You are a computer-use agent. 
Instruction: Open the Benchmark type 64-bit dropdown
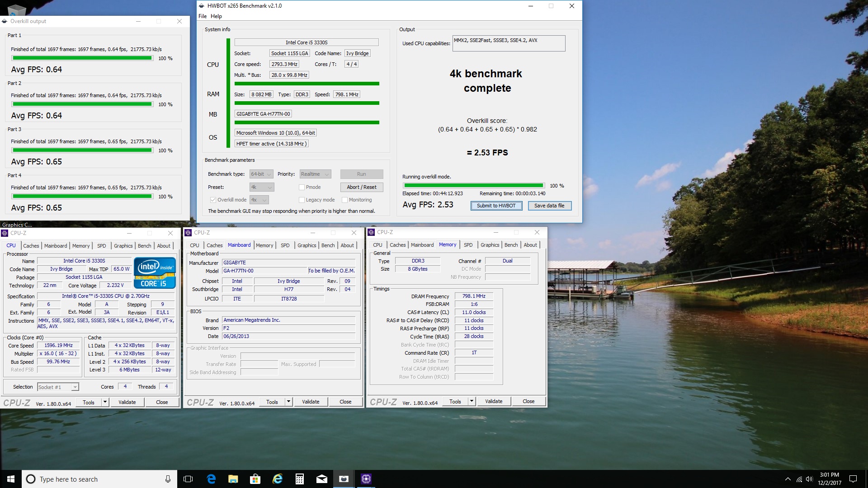pos(261,174)
